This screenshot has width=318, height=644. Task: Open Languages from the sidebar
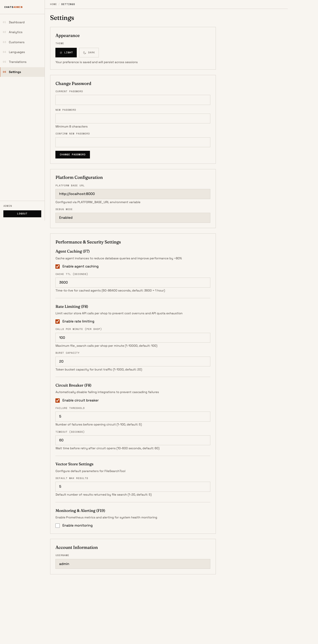tap(17, 52)
